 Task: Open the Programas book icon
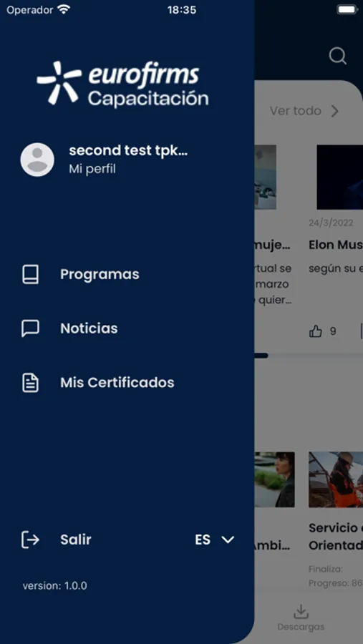(30, 274)
